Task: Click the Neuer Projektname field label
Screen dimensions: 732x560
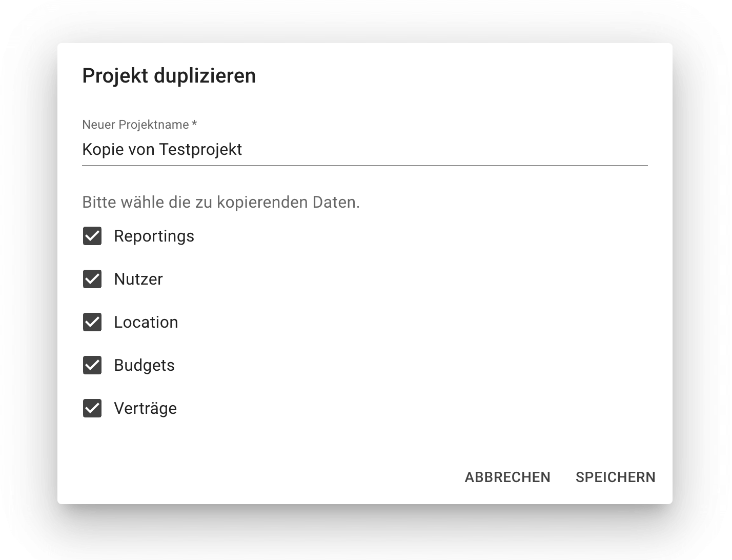Action: tap(139, 125)
